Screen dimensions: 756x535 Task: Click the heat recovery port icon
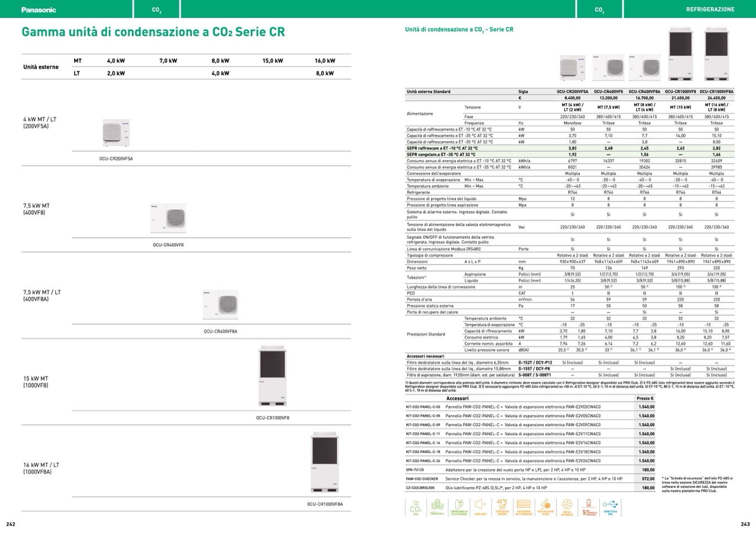pos(545,508)
